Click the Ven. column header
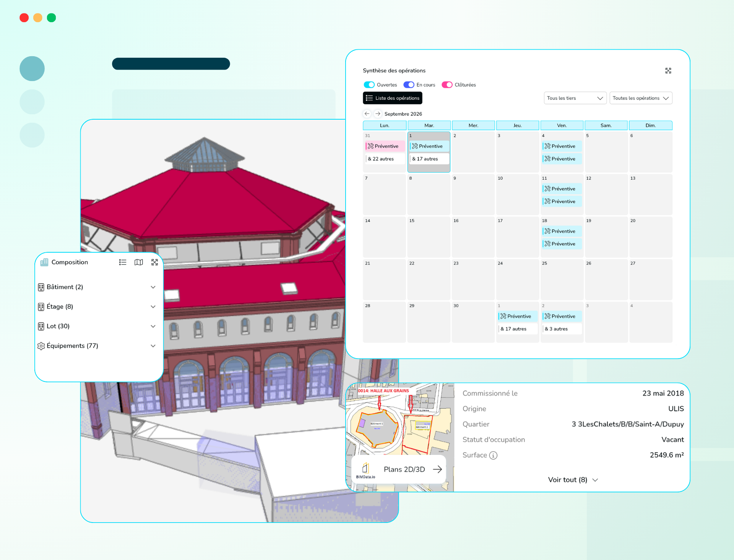 coord(562,125)
